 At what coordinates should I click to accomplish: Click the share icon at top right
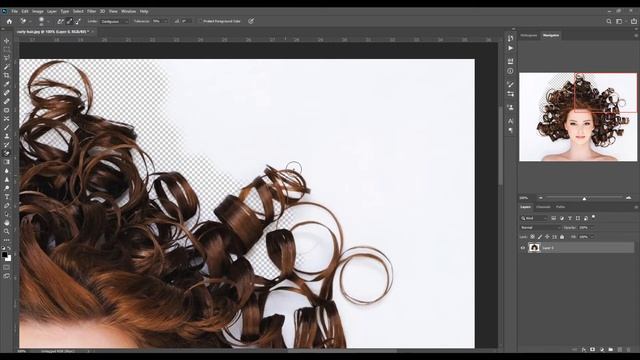point(634,21)
